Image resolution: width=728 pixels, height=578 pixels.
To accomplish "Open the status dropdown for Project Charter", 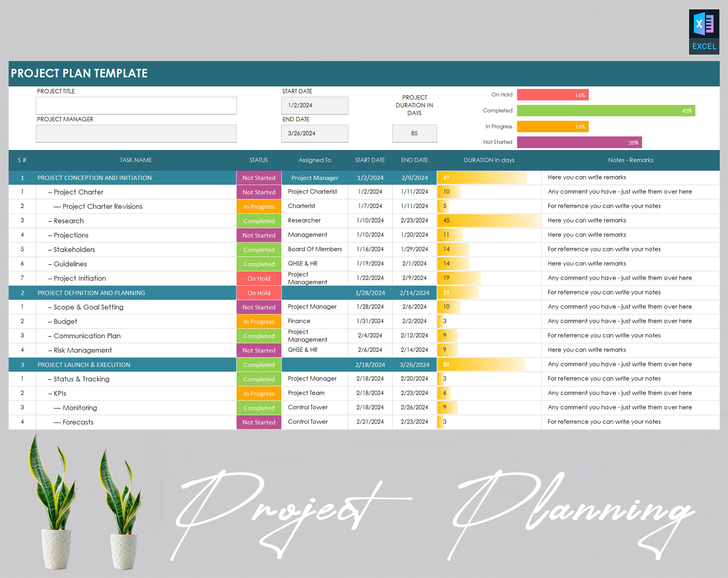I will tap(259, 192).
